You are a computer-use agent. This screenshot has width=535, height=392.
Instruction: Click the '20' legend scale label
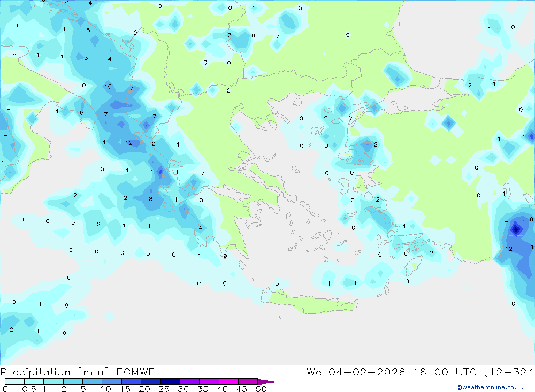[x=144, y=389]
